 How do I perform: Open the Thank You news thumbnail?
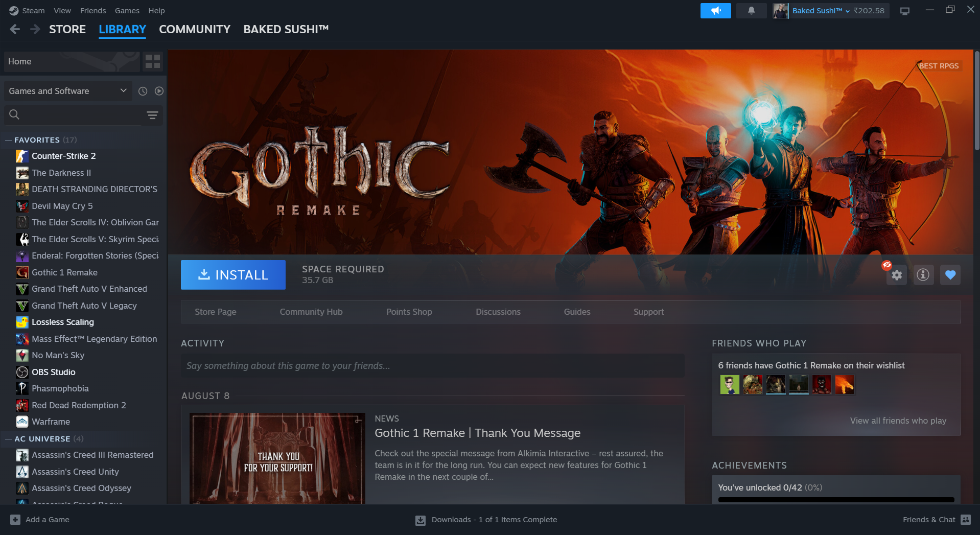point(277,458)
